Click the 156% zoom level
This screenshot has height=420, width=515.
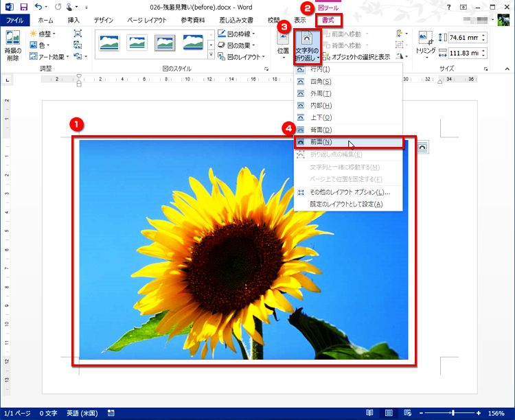[496, 413]
